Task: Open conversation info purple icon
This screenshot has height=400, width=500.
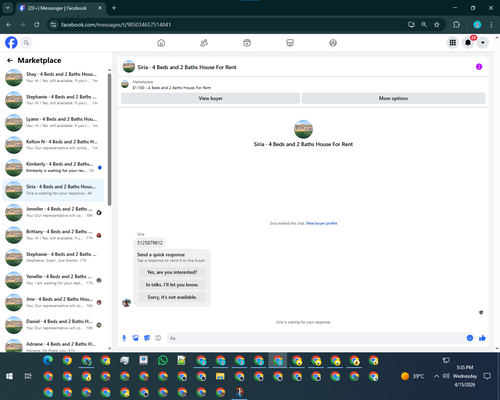Action: (x=479, y=67)
